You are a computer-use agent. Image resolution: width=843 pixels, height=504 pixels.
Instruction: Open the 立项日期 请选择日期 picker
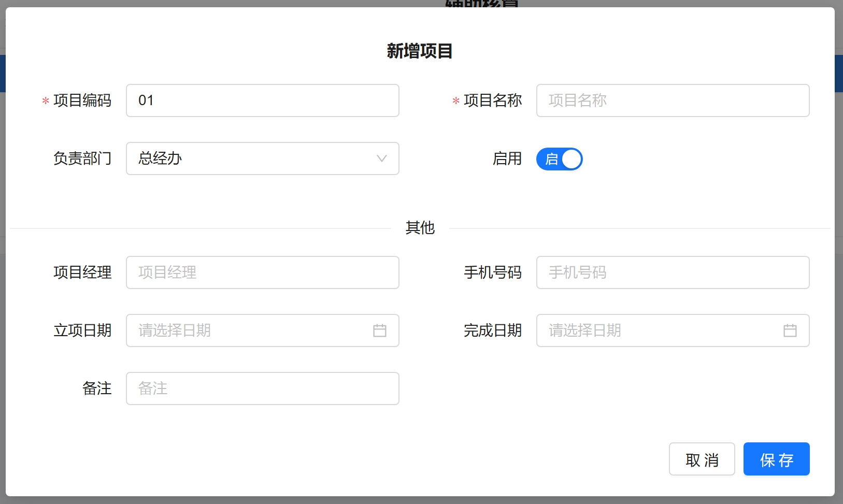click(x=249, y=330)
